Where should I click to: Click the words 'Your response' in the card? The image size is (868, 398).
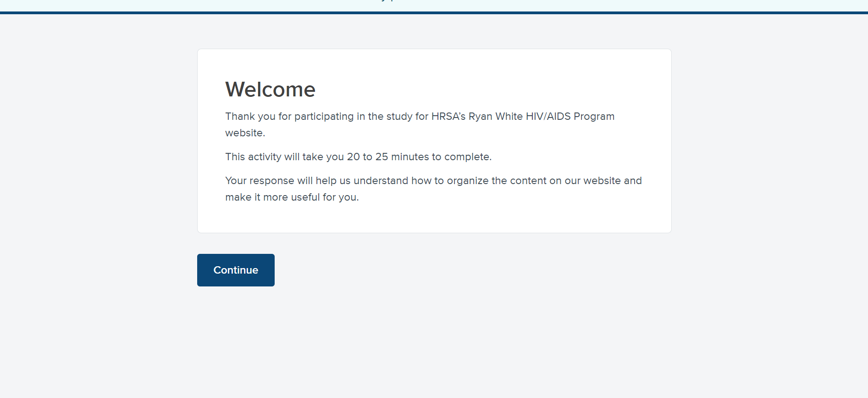260,181
